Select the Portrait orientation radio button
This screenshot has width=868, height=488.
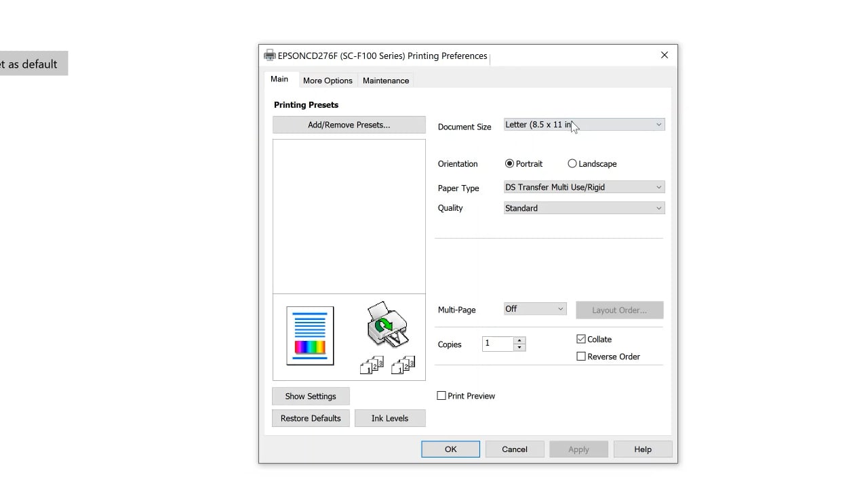tap(509, 163)
